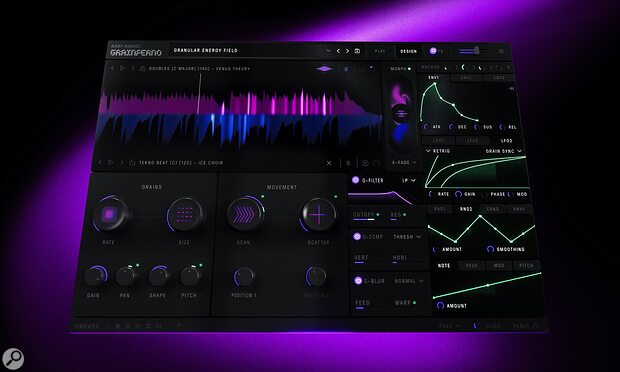Image resolution: width=620 pixels, height=372 pixels.
Task: Click preset name Granular Energy Field
Action: 205,50
